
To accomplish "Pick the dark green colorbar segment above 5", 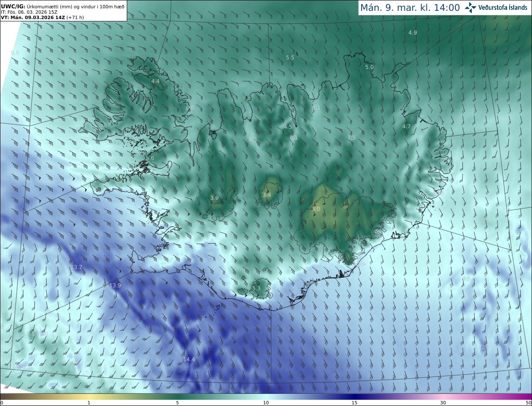I will coord(177,396).
